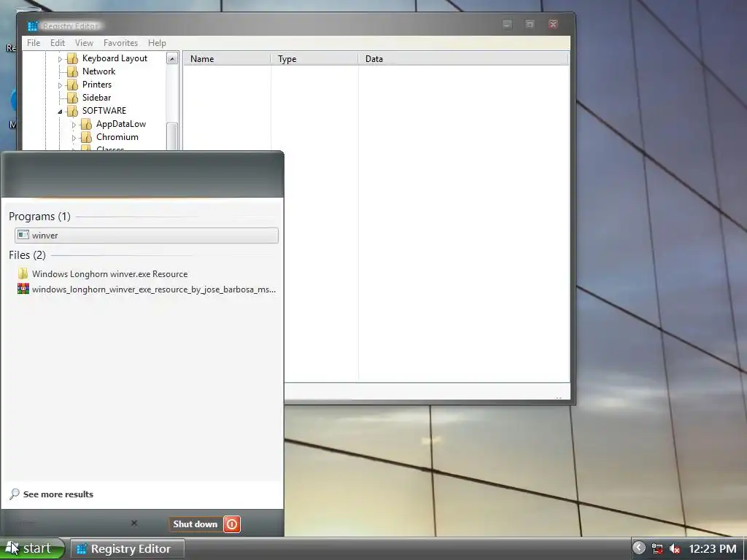The image size is (747, 560).
Task: Click the red power icon button
Action: point(232,524)
